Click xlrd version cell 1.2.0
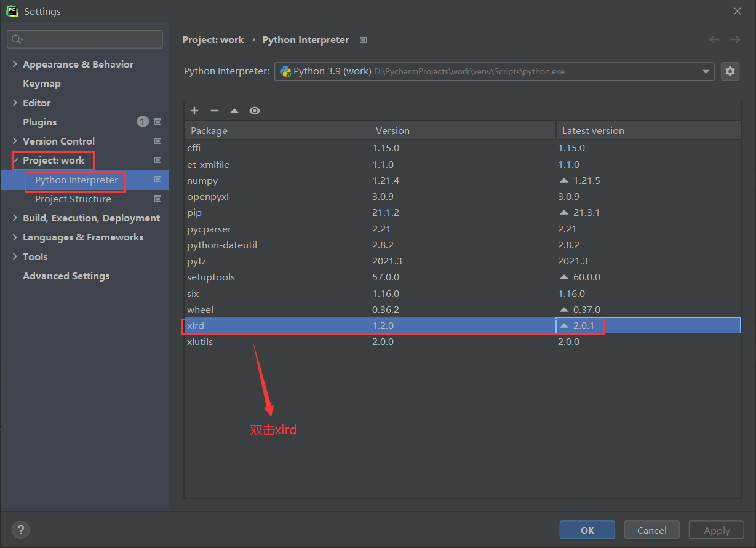Screen dimensions: 756x548 463,326
